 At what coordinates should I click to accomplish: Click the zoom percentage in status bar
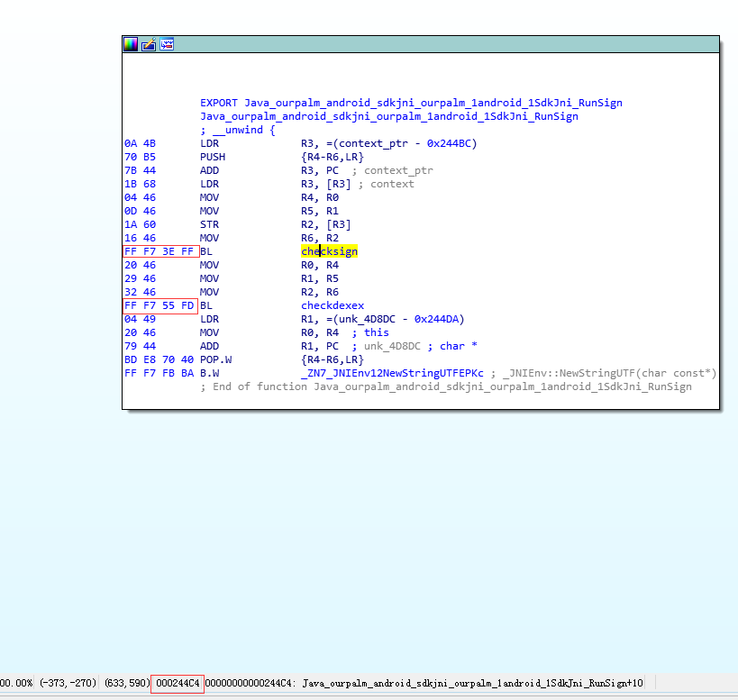pyautogui.click(x=16, y=683)
